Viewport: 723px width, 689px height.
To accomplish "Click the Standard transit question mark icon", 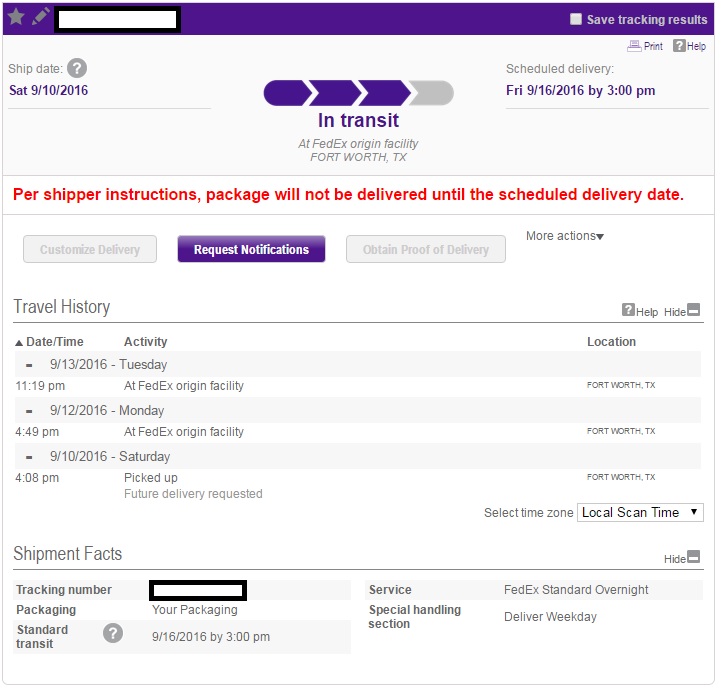I will 113,633.
